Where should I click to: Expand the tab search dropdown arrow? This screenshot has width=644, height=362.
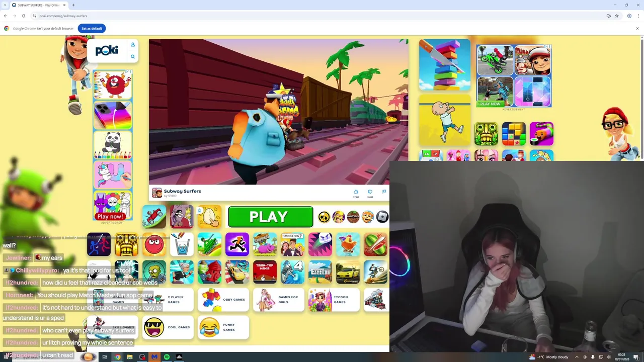coord(5,5)
